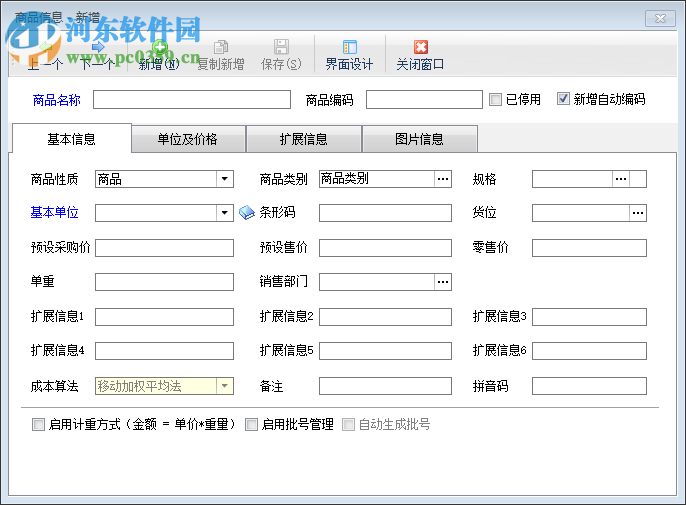Toggle the 已停用 checkbox
Image resolution: width=686 pixels, height=505 pixels.
point(495,99)
